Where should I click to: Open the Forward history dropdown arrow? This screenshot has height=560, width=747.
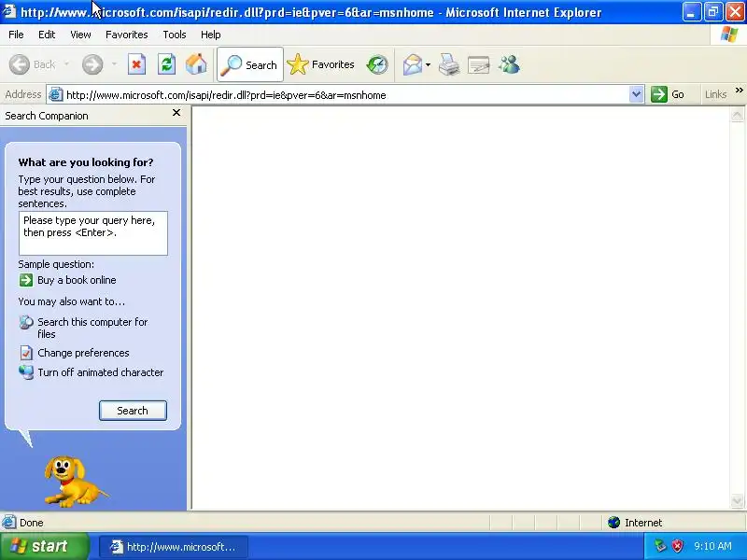click(114, 64)
